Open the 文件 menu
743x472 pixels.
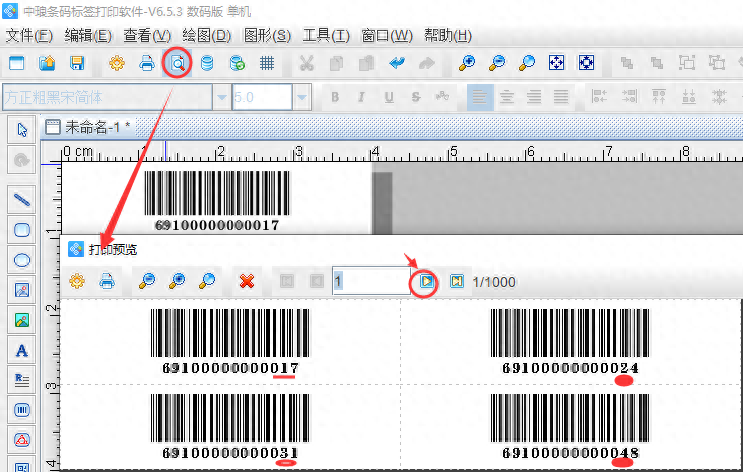[x=29, y=36]
